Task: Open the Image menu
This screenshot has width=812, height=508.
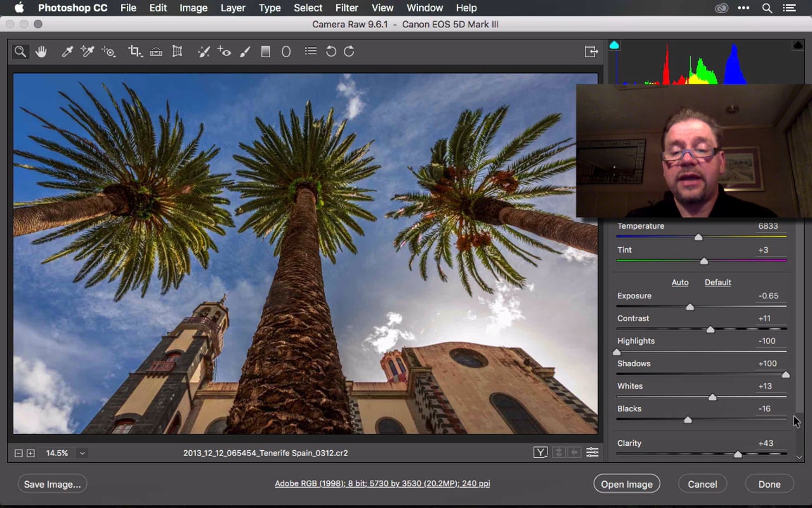Action: [x=193, y=8]
